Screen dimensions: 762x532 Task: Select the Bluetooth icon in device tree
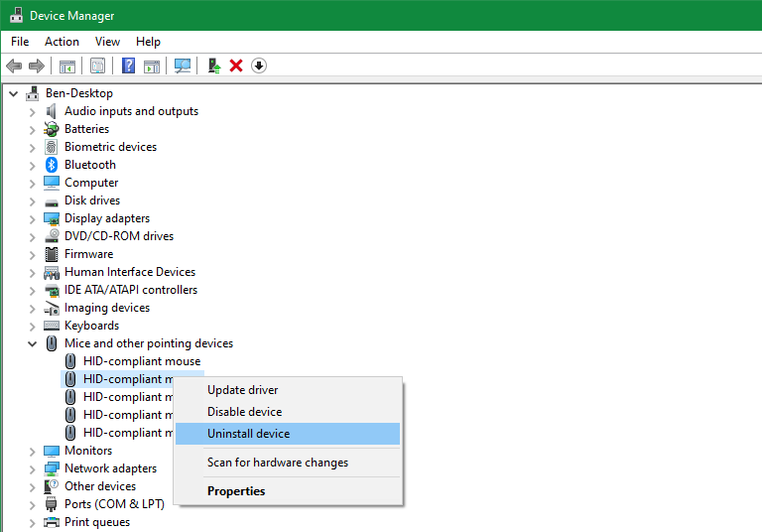[x=52, y=165]
